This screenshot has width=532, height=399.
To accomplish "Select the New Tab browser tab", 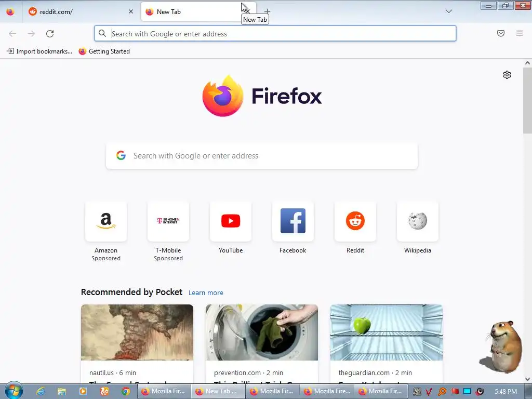I will tap(198, 11).
